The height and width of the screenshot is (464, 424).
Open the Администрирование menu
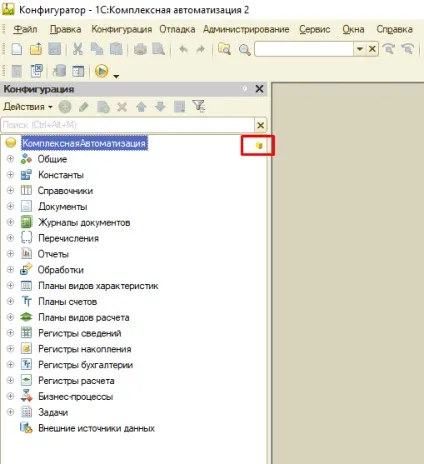(x=246, y=29)
